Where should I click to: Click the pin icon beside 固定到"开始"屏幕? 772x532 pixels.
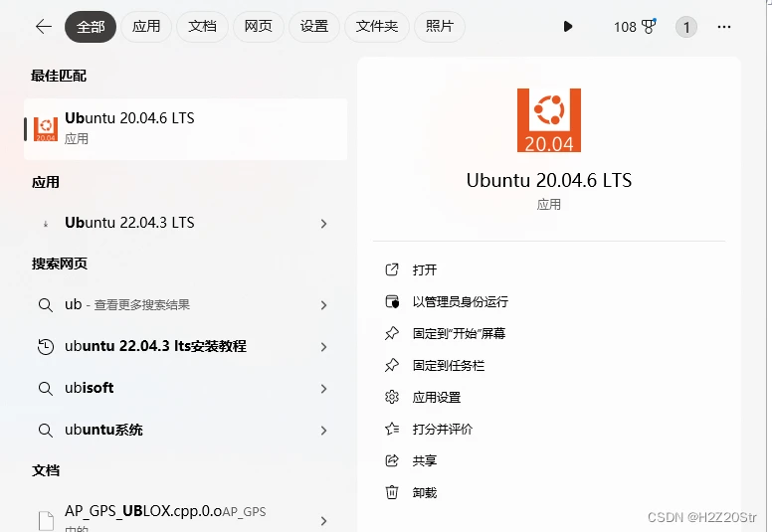(x=392, y=333)
